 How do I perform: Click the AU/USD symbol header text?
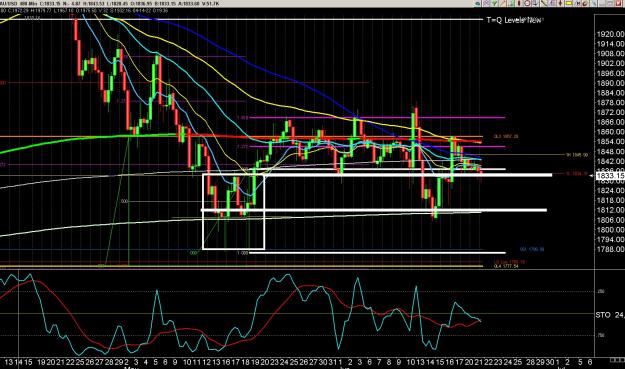coord(8,3)
